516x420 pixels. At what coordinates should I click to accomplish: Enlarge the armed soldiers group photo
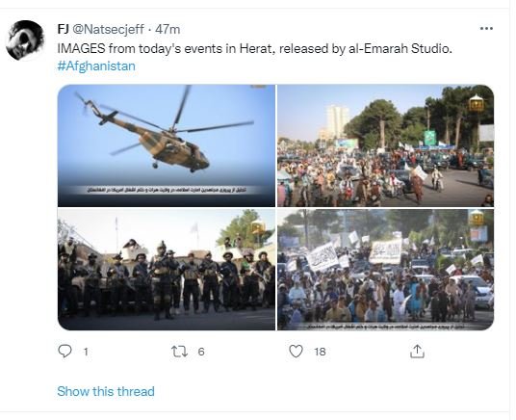tap(167, 270)
